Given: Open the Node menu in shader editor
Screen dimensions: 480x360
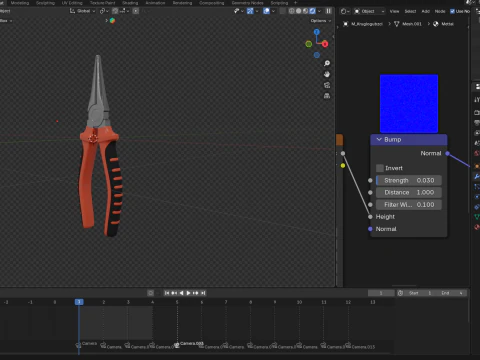Looking at the screenshot, I should (440, 11).
